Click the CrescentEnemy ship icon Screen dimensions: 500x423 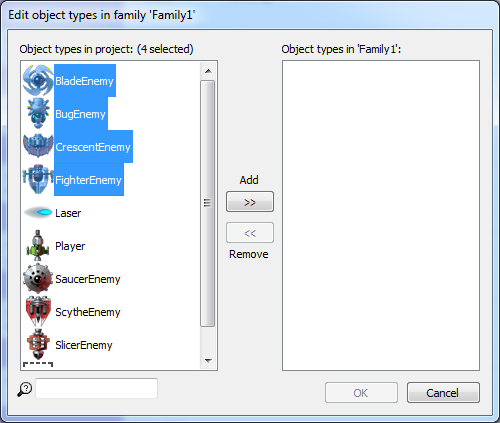[x=38, y=146]
